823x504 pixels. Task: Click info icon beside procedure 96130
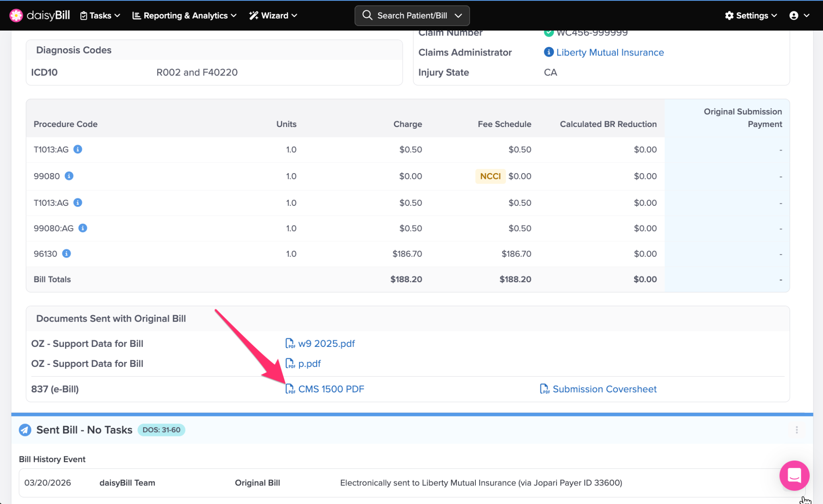[x=67, y=254]
